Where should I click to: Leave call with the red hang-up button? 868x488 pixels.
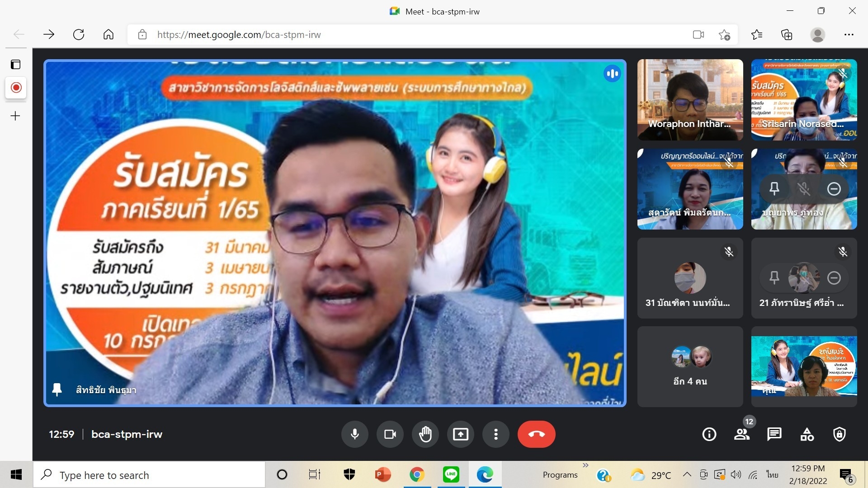point(536,434)
